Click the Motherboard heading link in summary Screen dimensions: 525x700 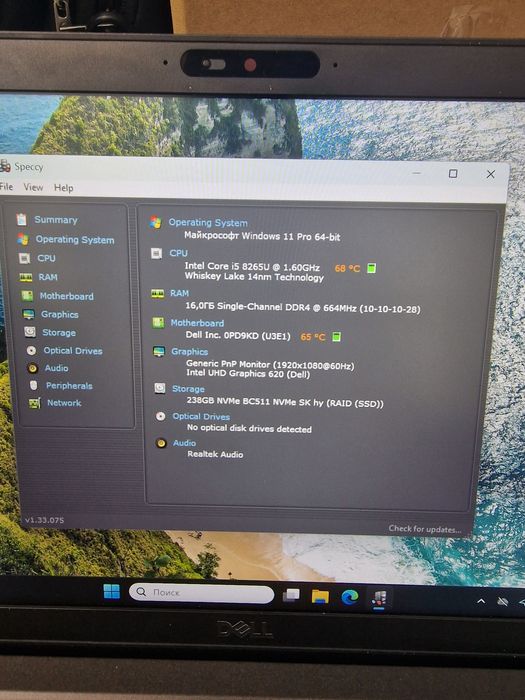tap(197, 323)
